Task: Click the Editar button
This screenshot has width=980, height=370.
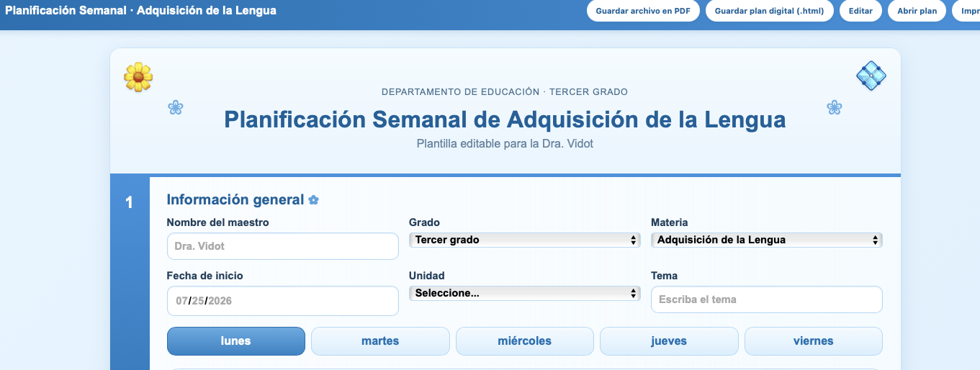Action: (861, 11)
